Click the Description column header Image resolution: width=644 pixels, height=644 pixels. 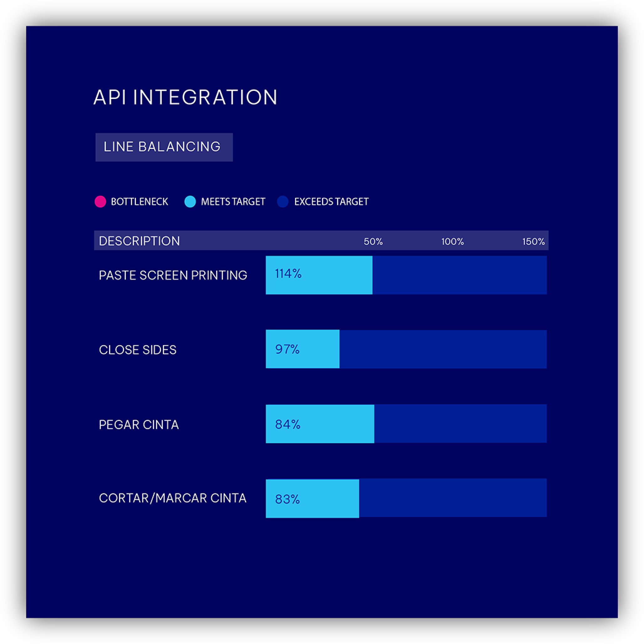point(139,241)
